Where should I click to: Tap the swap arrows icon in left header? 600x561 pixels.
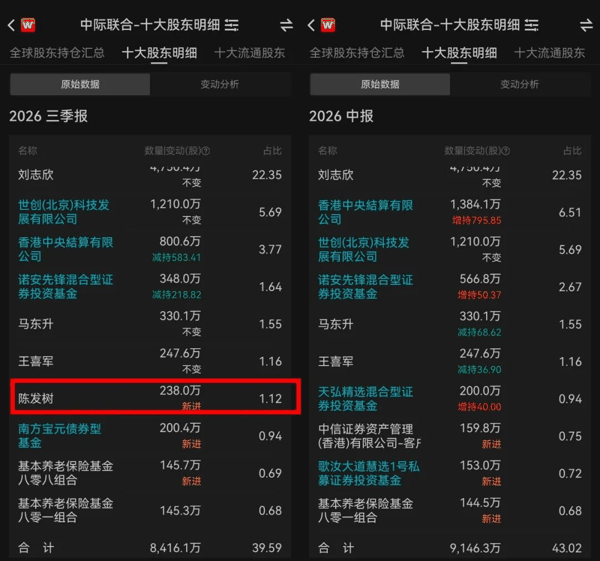(x=286, y=25)
